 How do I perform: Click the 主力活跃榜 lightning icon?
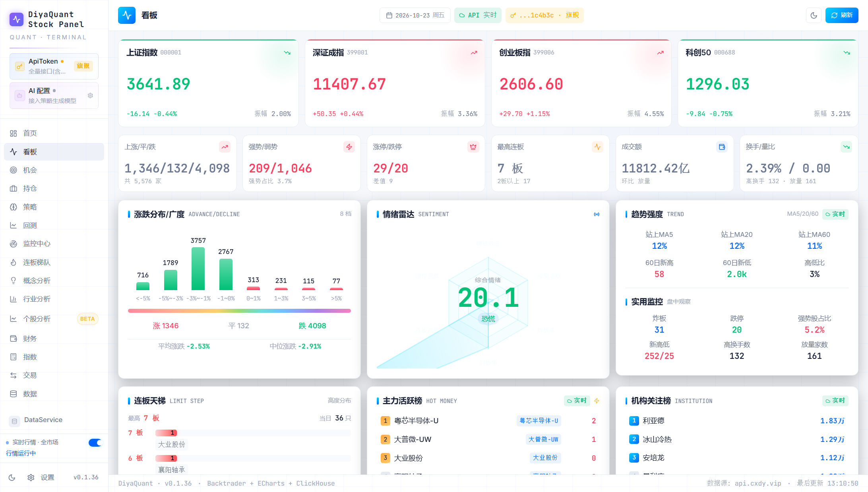coord(597,401)
